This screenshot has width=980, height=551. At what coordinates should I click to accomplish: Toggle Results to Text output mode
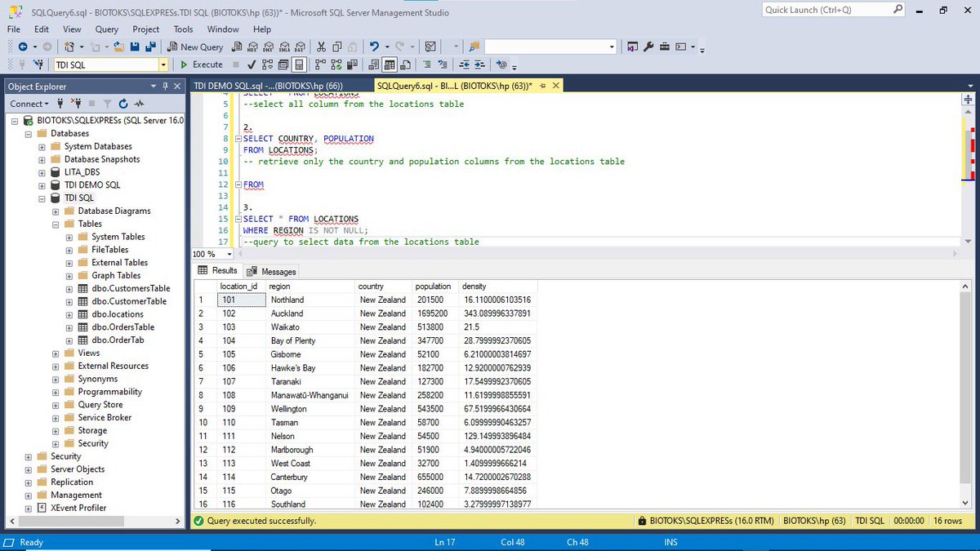373,64
